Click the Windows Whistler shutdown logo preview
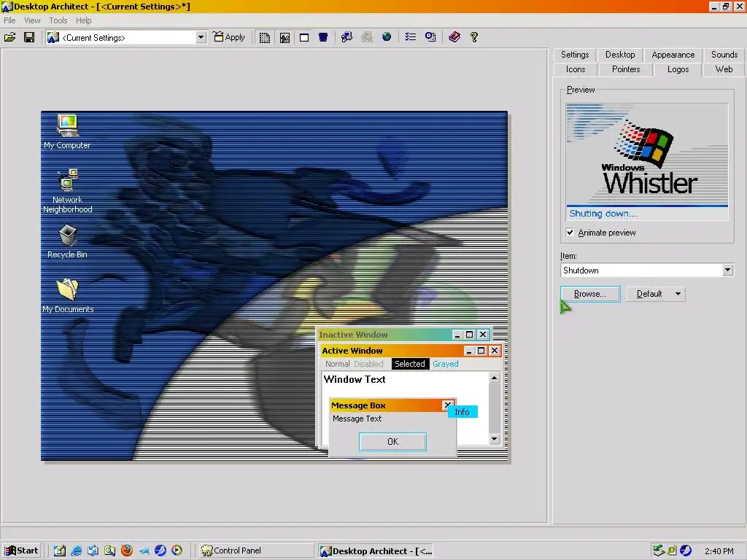The width and height of the screenshot is (747, 560). click(x=647, y=162)
